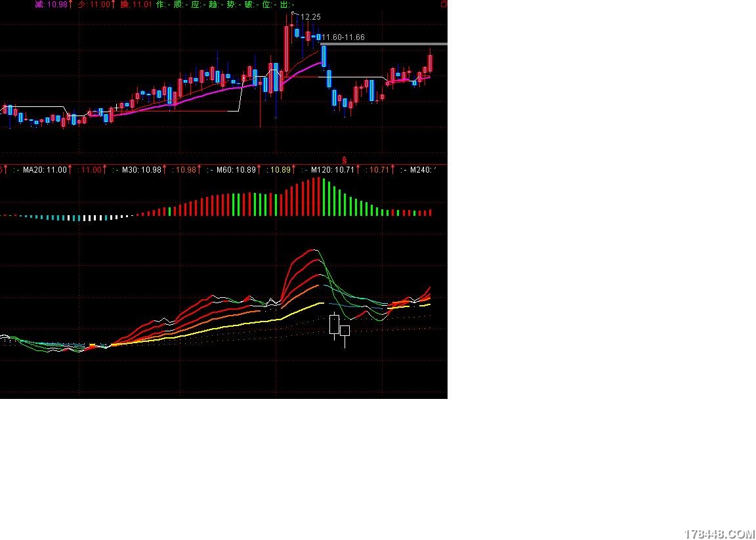Viewport: 756px width, 540px height.
Task: Click the M240 readout label
Action: tap(423, 170)
